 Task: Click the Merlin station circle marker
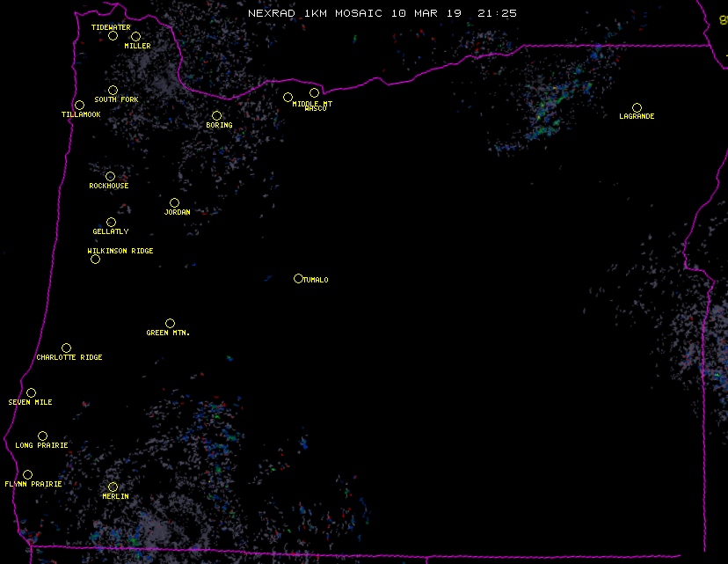113,487
